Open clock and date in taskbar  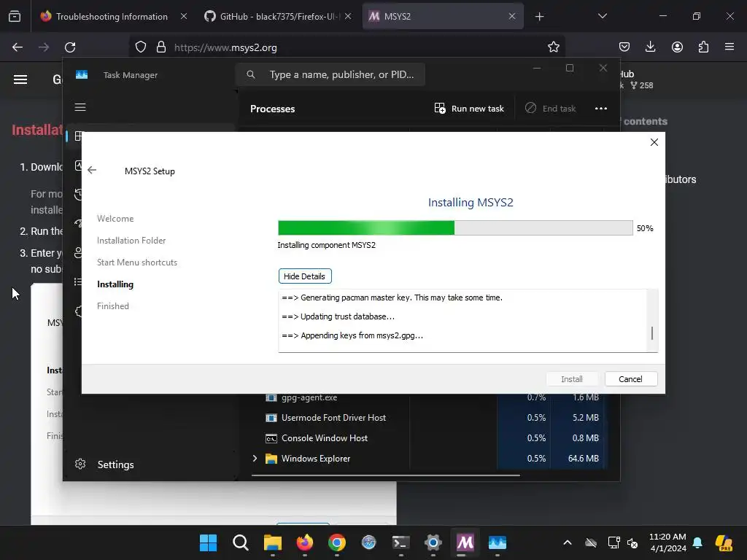[668, 542]
